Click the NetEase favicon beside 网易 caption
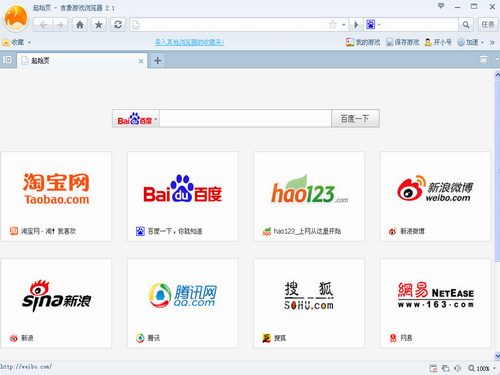500x375 pixels. [x=393, y=338]
